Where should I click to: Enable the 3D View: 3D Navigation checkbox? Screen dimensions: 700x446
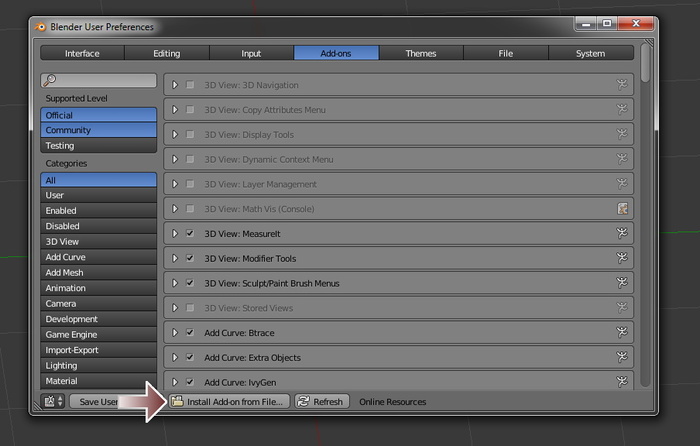[190, 85]
